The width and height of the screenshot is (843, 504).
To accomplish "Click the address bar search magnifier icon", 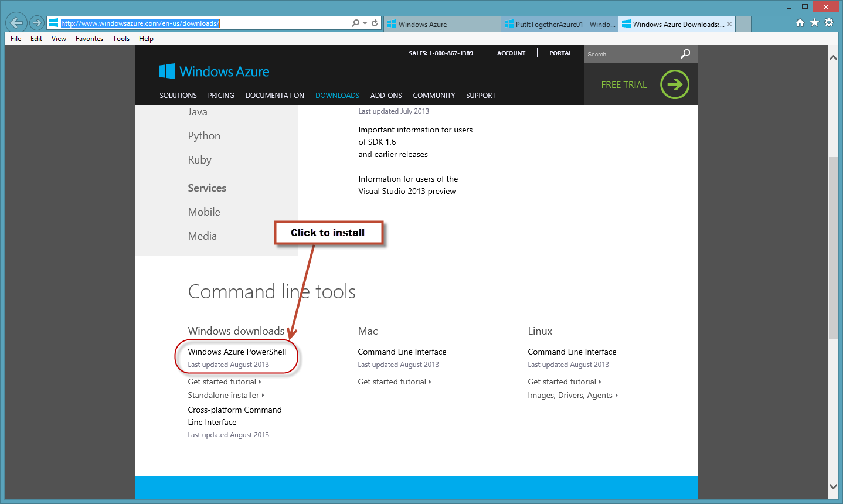I will [x=355, y=23].
